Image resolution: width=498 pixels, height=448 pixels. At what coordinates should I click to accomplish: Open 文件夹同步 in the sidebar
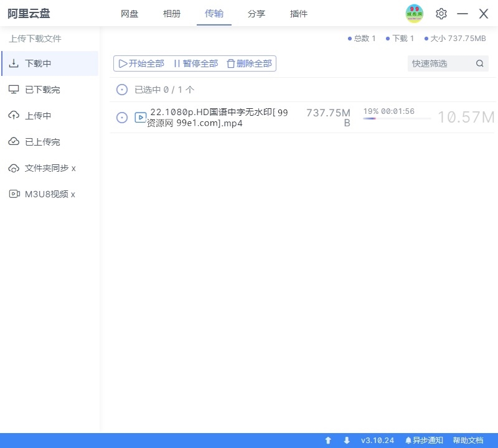pos(50,168)
